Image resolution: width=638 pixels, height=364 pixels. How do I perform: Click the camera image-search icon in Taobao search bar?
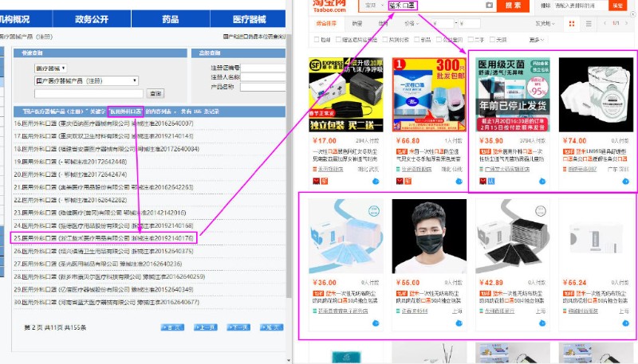pos(489,6)
